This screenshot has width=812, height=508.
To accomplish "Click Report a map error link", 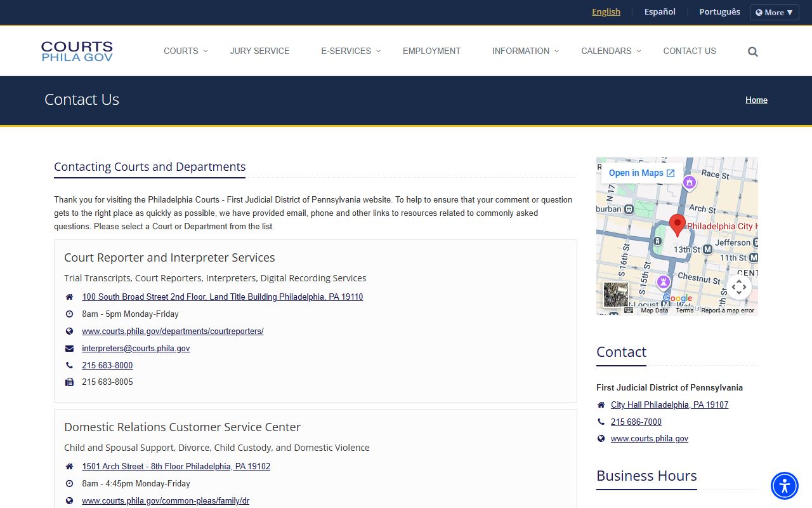I will pos(728,311).
